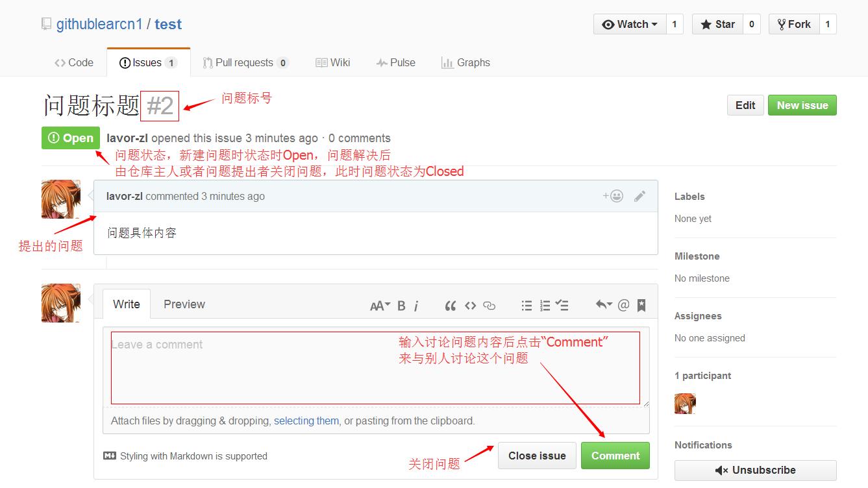Viewport: 868px width, 488px height.
Task: Click the green Comment button
Action: [615, 456]
